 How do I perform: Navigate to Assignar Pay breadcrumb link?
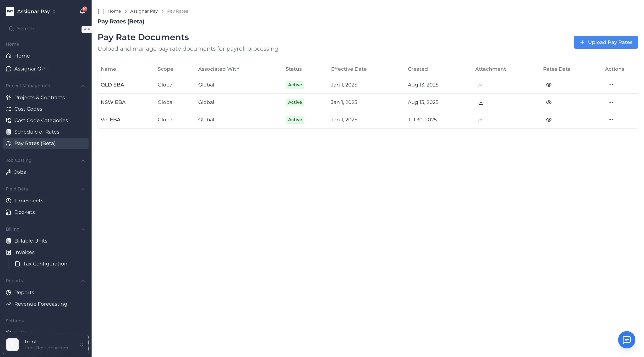[x=144, y=11]
